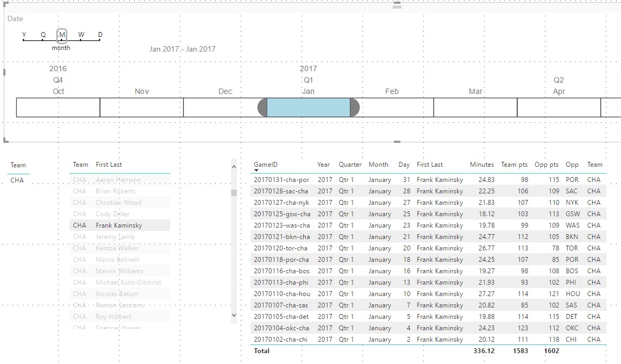Click Opp value HOU
The width and height of the screenshot is (621, 364).
click(573, 294)
